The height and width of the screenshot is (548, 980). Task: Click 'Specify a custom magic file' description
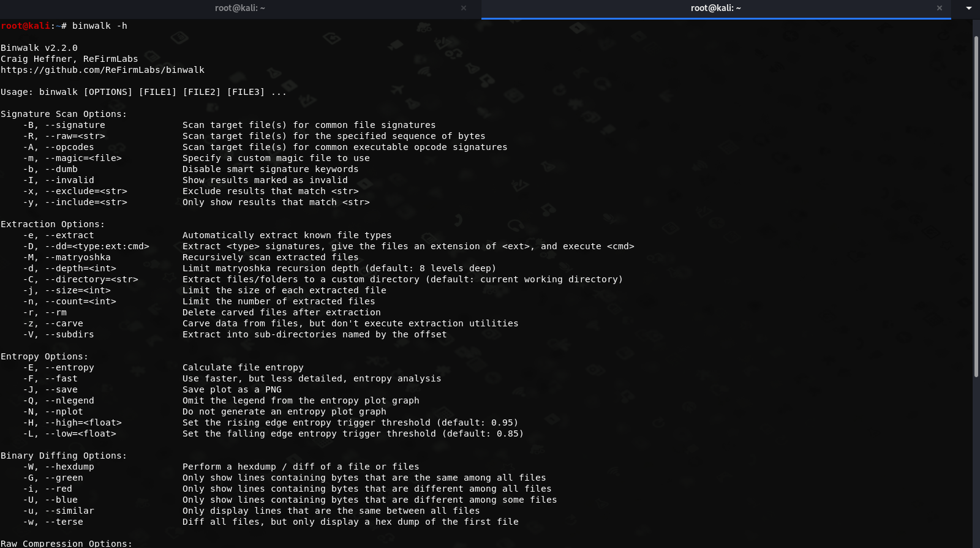coord(276,158)
